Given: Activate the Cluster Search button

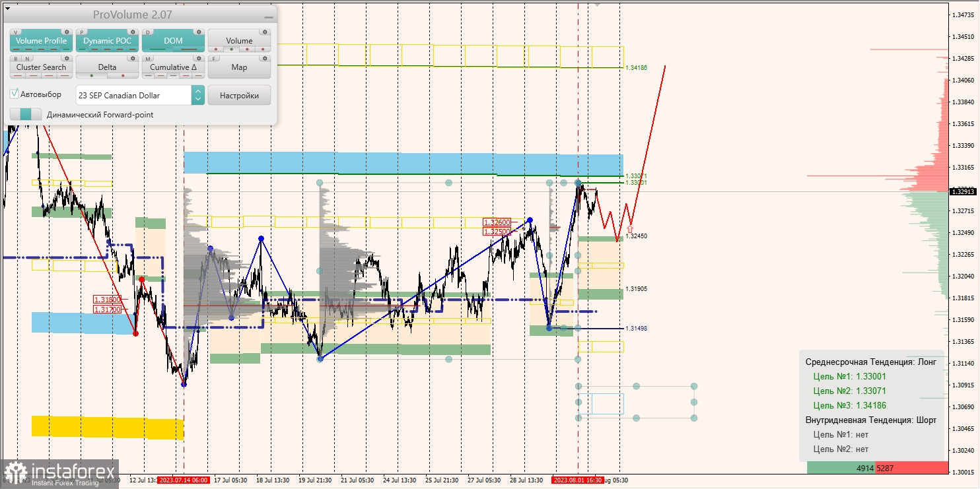Looking at the screenshot, I should (x=41, y=67).
